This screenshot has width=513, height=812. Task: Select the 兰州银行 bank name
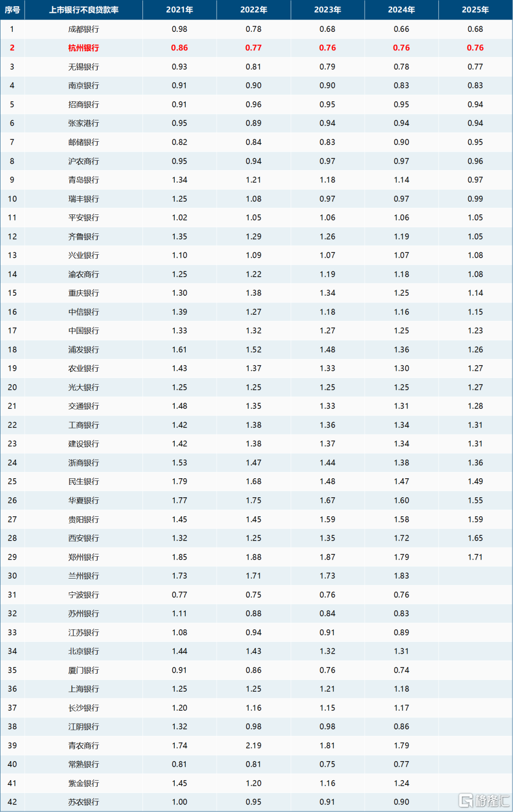(84, 576)
